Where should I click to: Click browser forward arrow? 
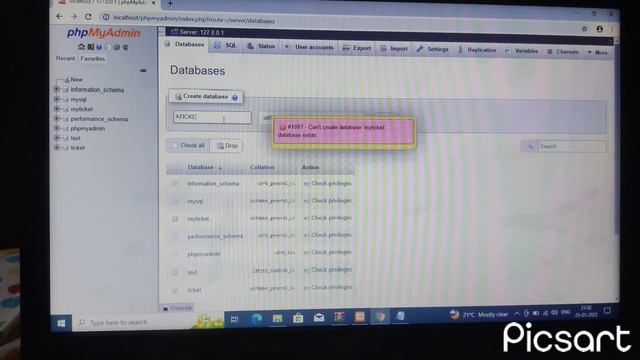tap(74, 17)
